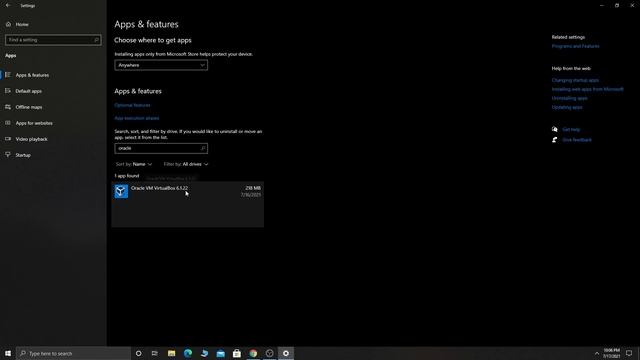The width and height of the screenshot is (640, 360).
Task: Open Microsoft Store from the taskbar
Action: coord(237,353)
